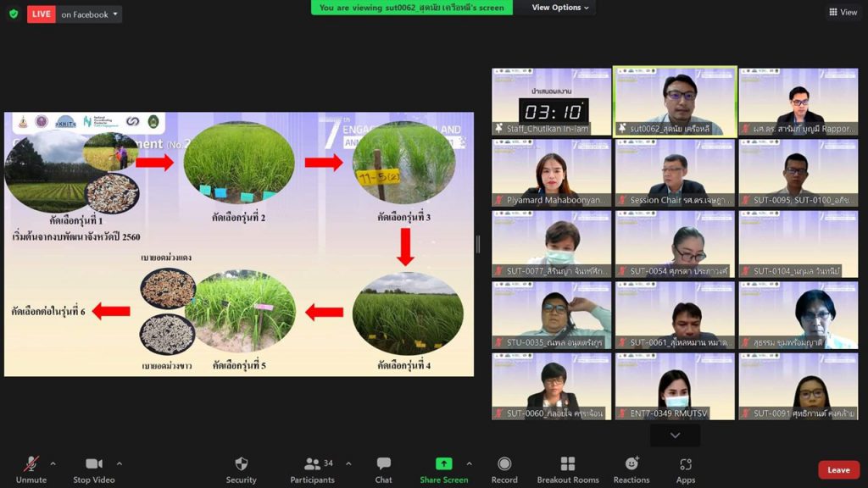The height and width of the screenshot is (488, 868).
Task: Click the participant count 34 label
Action: (x=328, y=463)
